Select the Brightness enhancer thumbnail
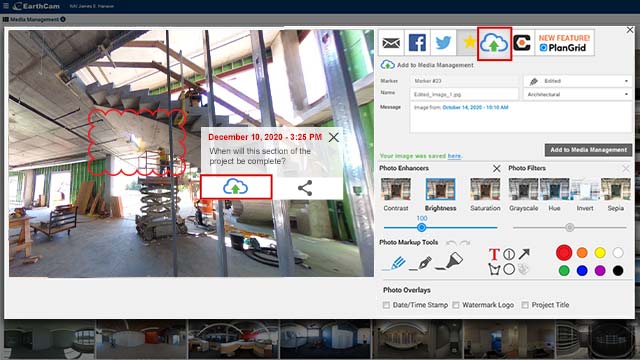Screen dimensions: 640x360 (440, 190)
